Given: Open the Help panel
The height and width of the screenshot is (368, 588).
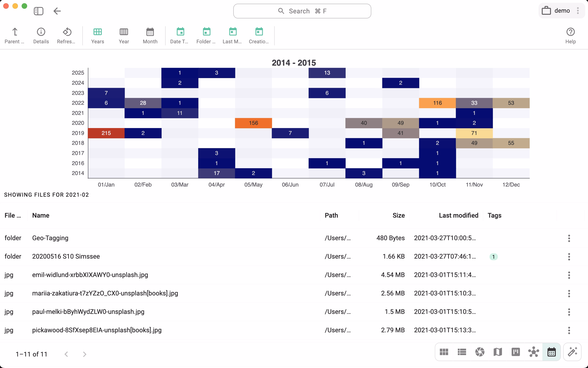Looking at the screenshot, I should [570, 35].
